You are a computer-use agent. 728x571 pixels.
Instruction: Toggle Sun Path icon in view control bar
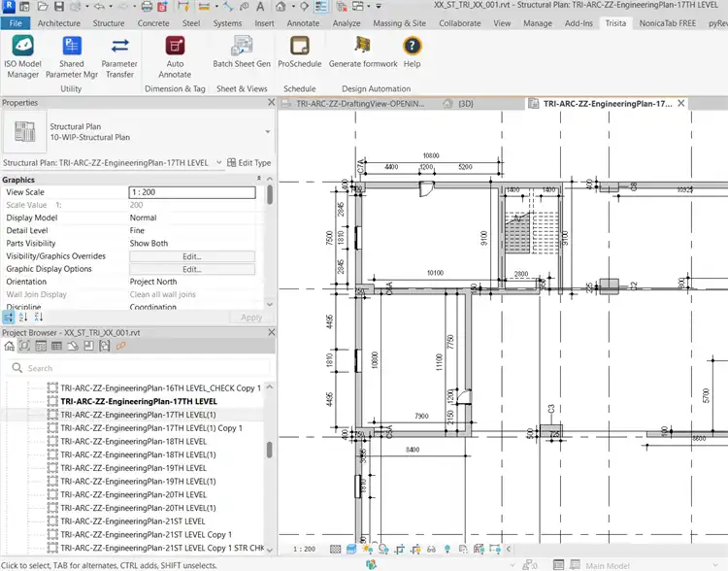click(x=368, y=550)
